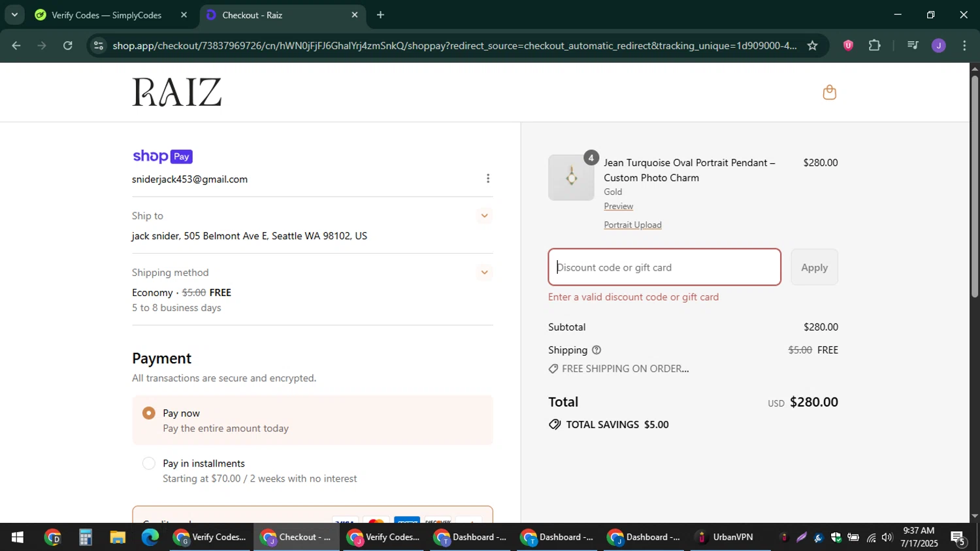Open Microsoft Edge from taskbar
The height and width of the screenshot is (551, 980).
150,537
